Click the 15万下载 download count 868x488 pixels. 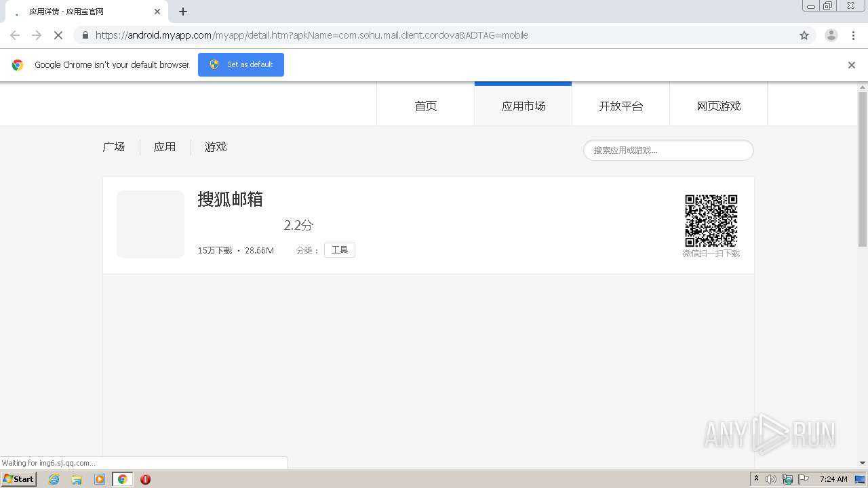pos(215,251)
